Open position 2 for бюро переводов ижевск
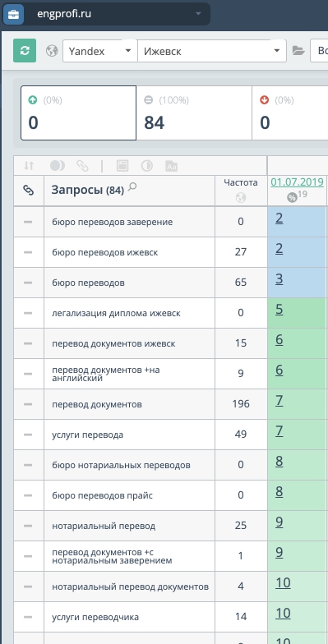 click(x=279, y=248)
